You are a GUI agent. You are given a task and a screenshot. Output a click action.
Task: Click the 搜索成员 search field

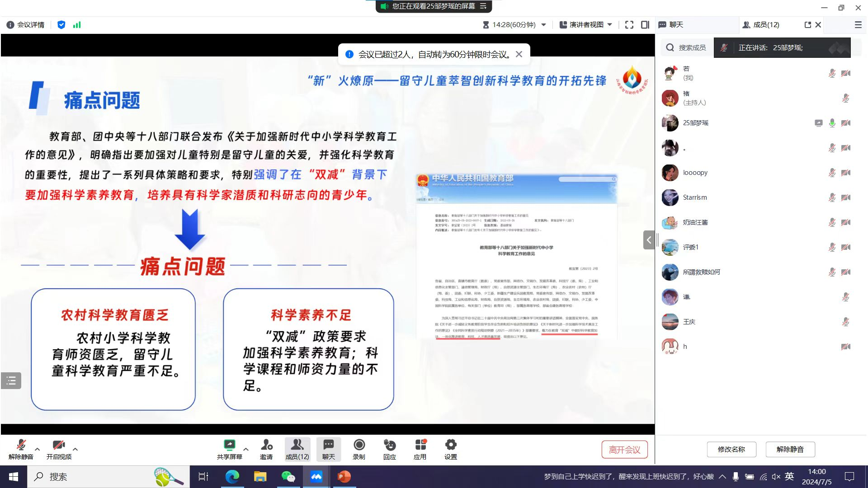tap(692, 47)
